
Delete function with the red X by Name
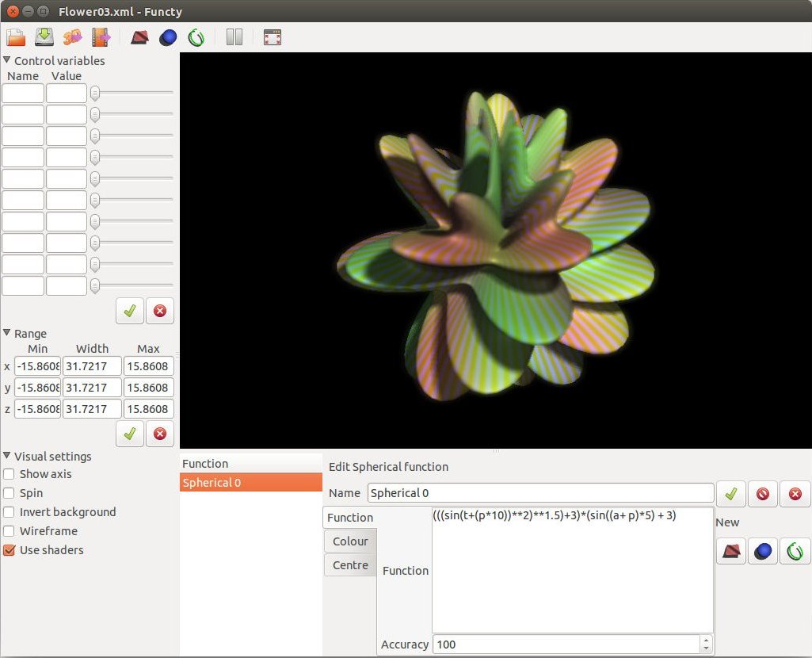click(x=795, y=494)
